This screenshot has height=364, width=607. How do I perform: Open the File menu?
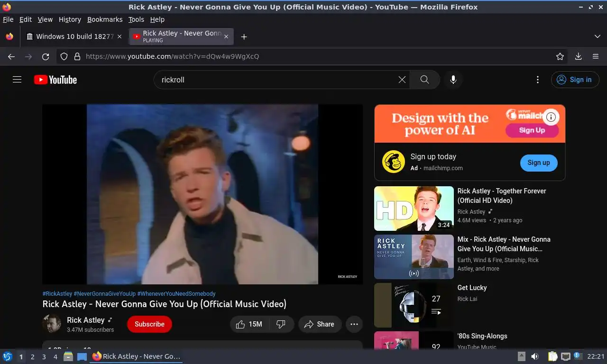pos(8,19)
